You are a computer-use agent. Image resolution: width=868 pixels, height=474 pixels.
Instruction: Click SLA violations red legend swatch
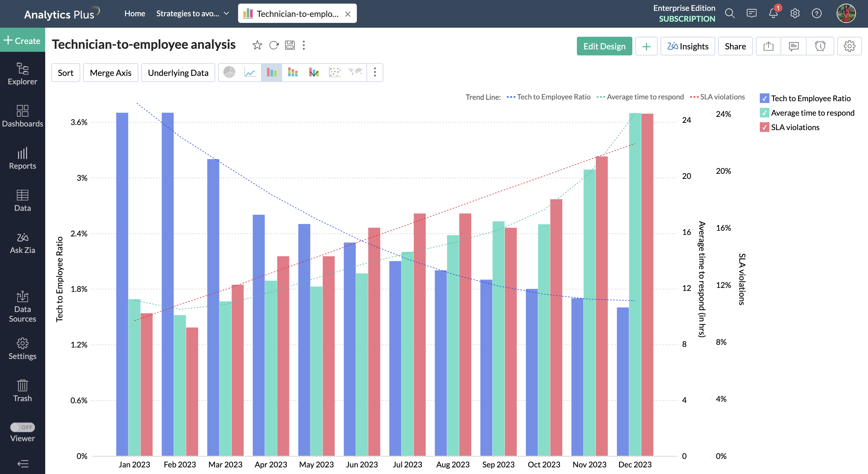765,127
